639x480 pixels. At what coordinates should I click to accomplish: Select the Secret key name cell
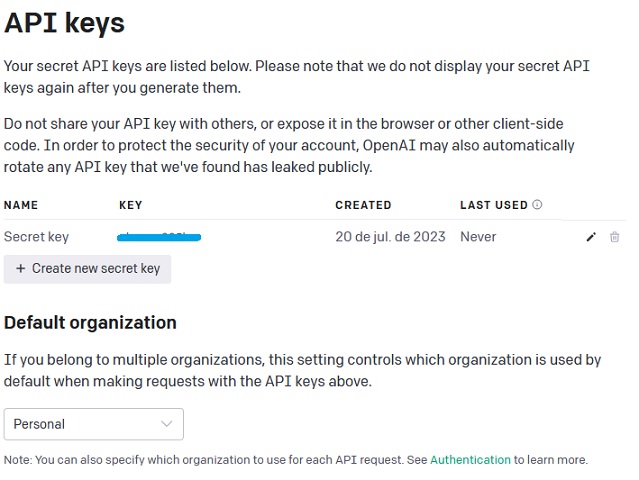click(36, 237)
